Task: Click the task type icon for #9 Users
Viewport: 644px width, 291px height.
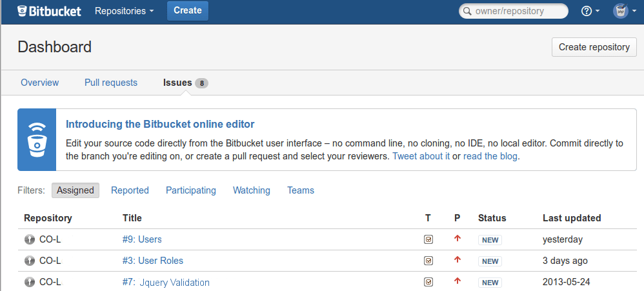Action: pos(428,239)
